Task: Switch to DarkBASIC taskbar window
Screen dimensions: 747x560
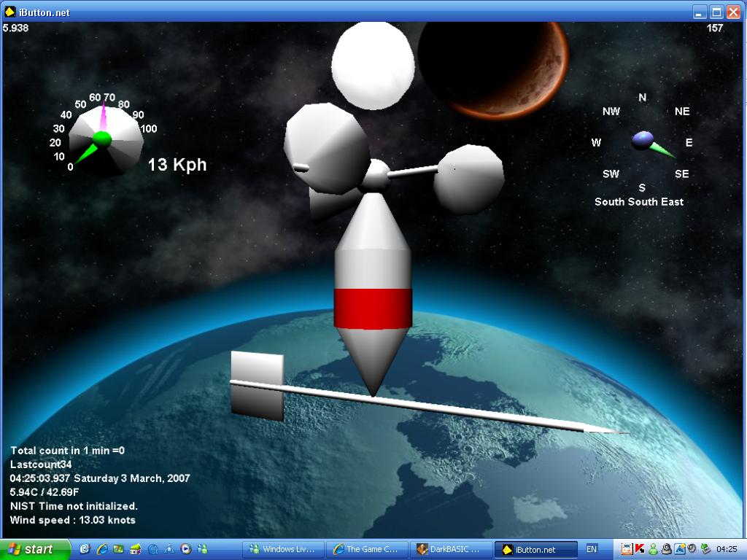Action: (x=451, y=549)
